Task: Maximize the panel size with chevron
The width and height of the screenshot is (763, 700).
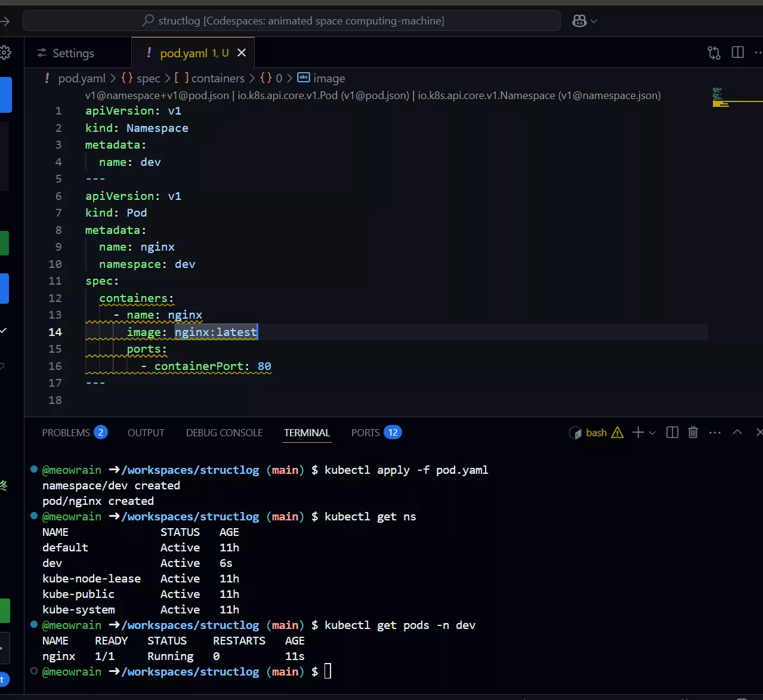Action: coord(737,432)
